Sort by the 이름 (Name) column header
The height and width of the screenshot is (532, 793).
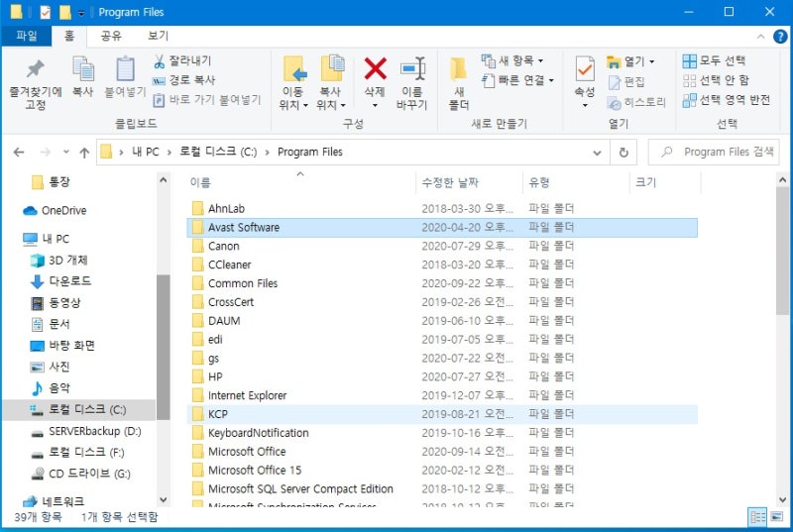pos(300,182)
